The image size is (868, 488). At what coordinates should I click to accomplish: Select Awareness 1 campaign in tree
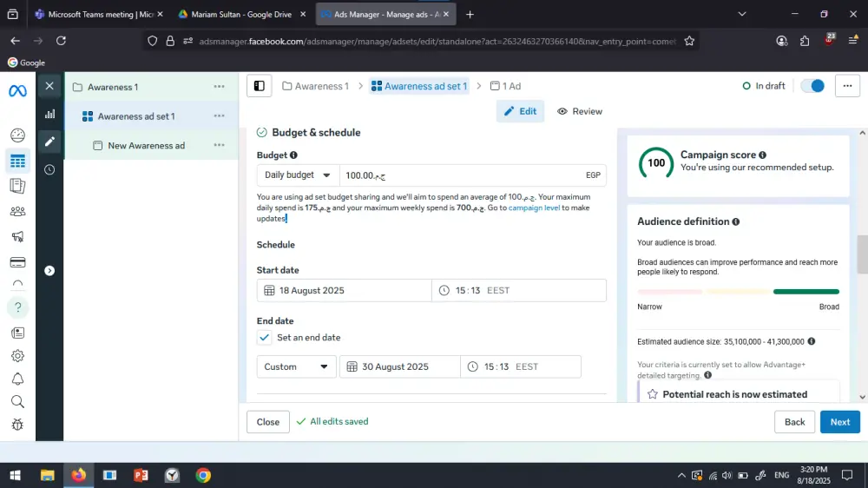pyautogui.click(x=113, y=87)
